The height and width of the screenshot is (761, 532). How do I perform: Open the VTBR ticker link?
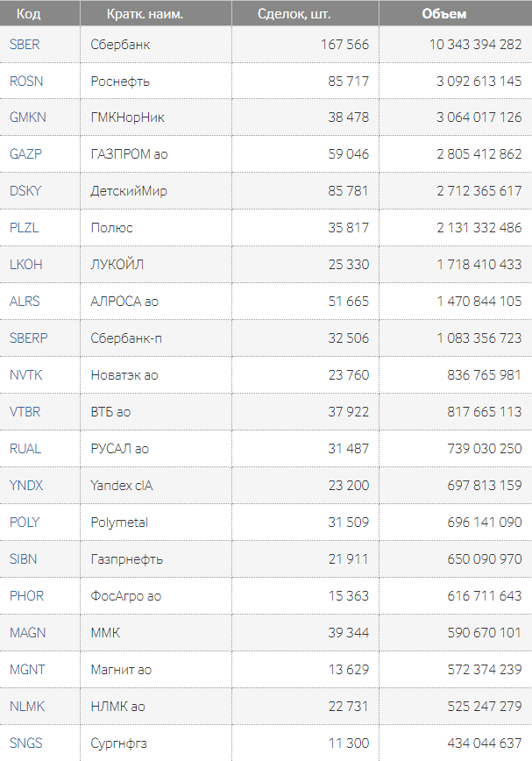pos(25,412)
